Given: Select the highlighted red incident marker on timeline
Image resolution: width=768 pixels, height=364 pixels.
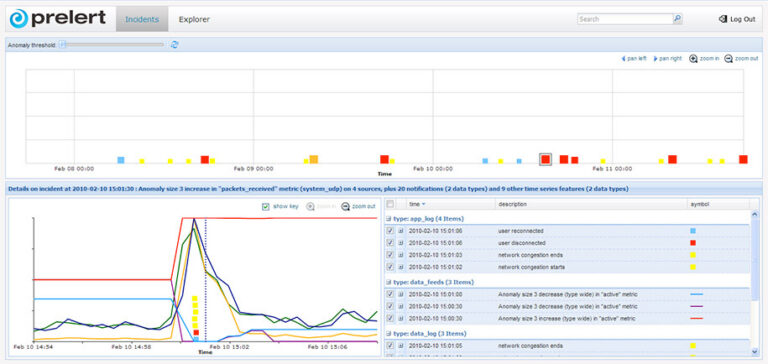Looking at the screenshot, I should 545,159.
